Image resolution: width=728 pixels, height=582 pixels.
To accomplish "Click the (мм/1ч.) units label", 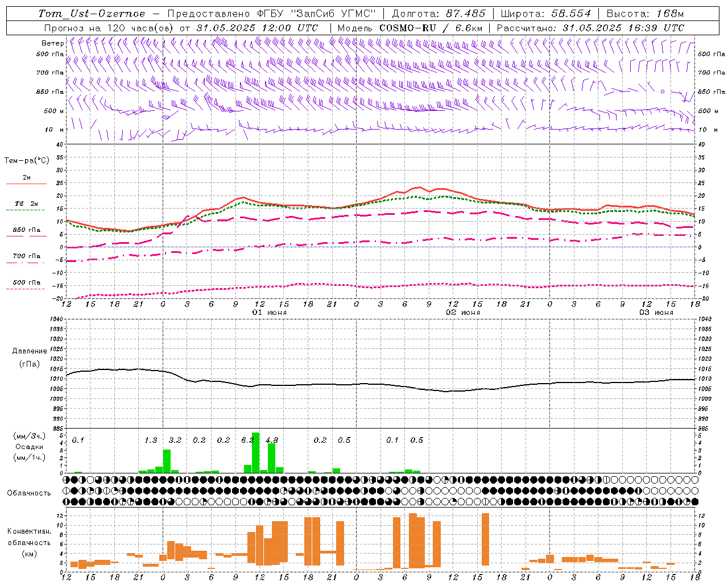I will (29, 458).
